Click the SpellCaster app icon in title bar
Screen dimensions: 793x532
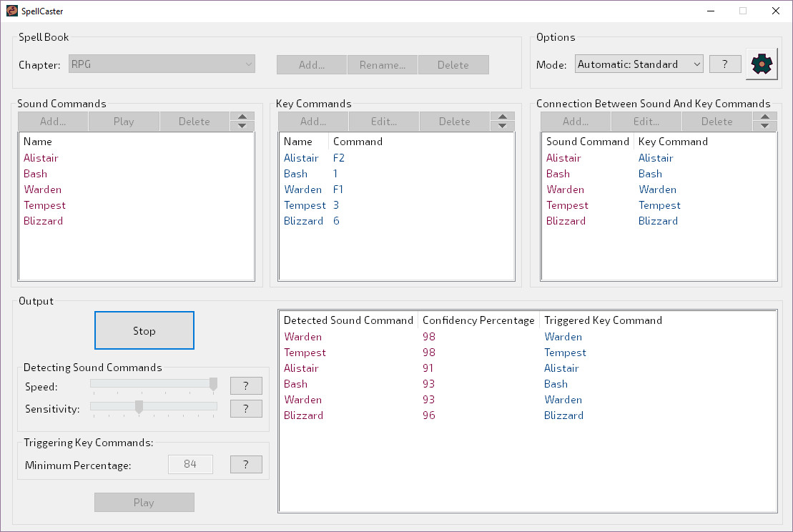pyautogui.click(x=12, y=11)
